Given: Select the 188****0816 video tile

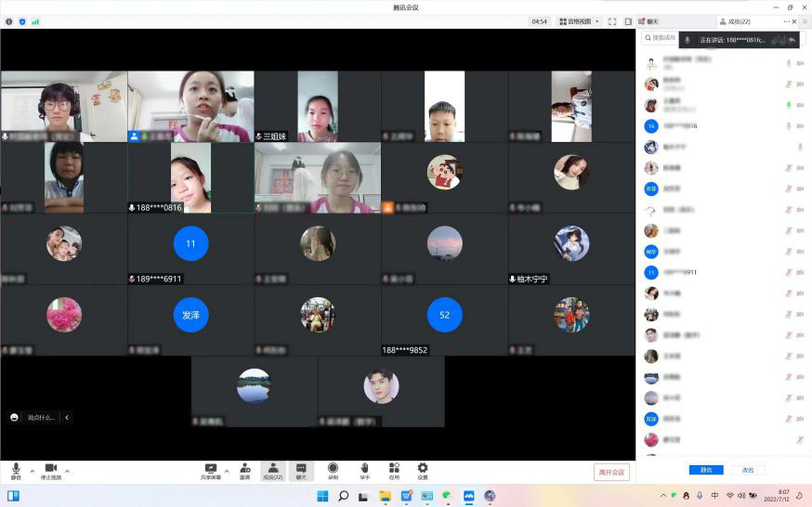Looking at the screenshot, I should tap(190, 178).
